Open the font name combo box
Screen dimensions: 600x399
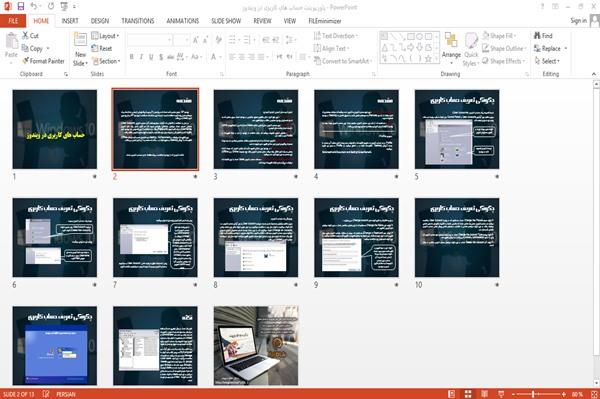point(150,40)
